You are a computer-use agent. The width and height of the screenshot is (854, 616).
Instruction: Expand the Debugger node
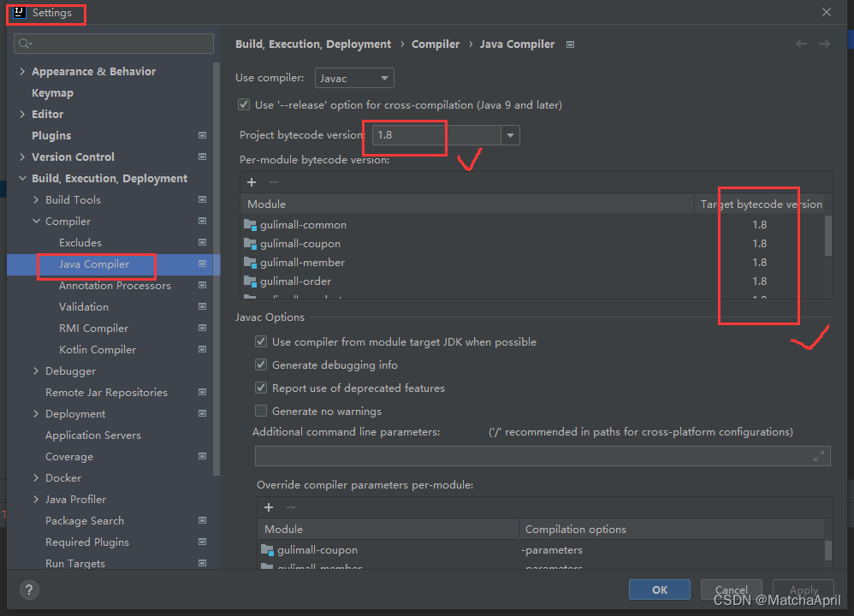point(36,371)
